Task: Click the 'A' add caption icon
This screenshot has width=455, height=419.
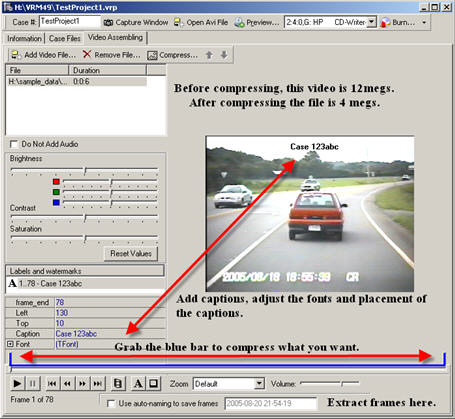Action: tap(138, 384)
